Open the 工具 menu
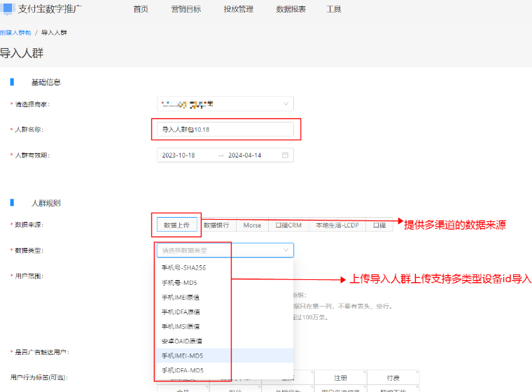Screen dimensions: 532x392 pos(333,9)
